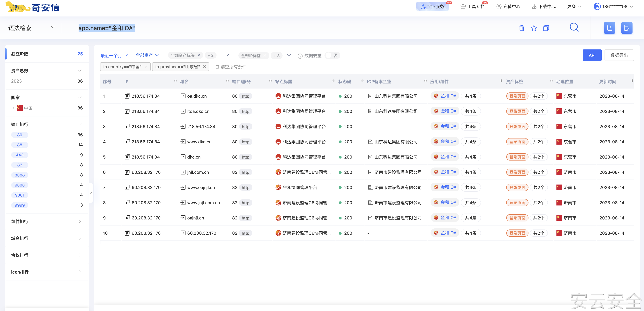Image resolution: width=644 pixels, height=311 pixels.
Task: Click IP icon beside row 1 address
Action: 127,96
